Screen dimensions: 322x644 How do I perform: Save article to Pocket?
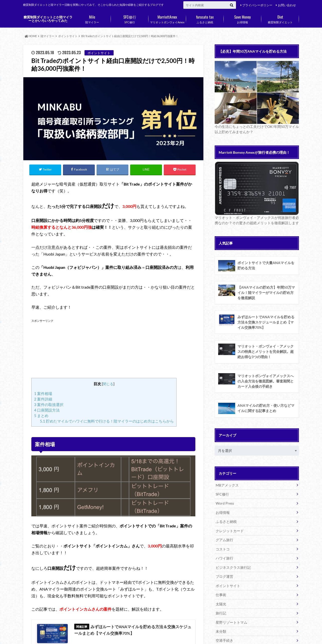180,170
